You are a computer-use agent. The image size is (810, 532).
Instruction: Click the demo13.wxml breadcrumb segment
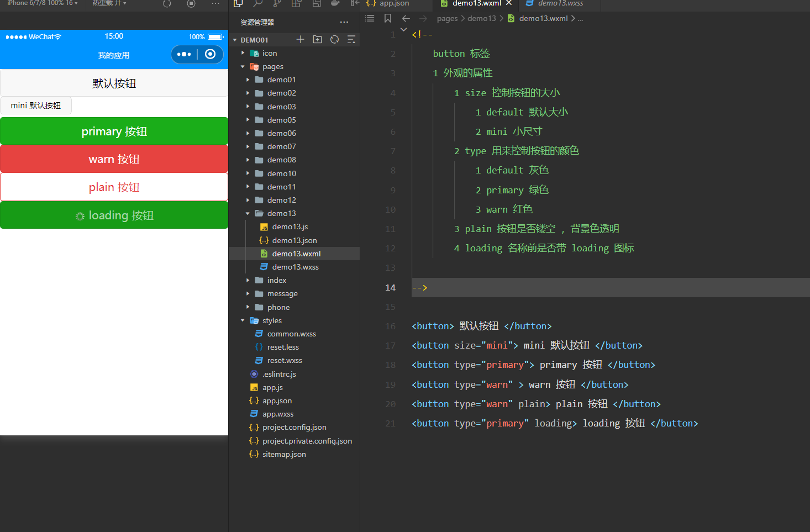543,18
